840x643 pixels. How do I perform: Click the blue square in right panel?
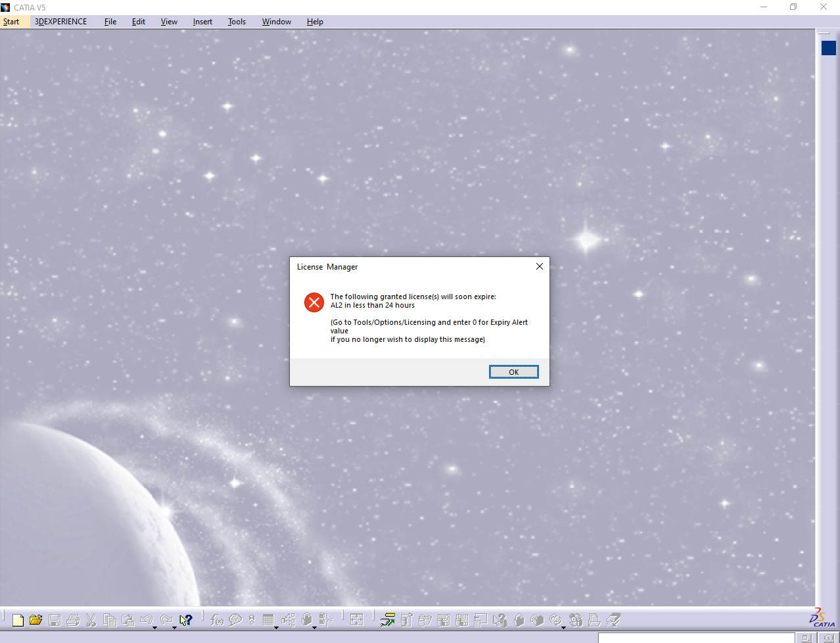[828, 48]
